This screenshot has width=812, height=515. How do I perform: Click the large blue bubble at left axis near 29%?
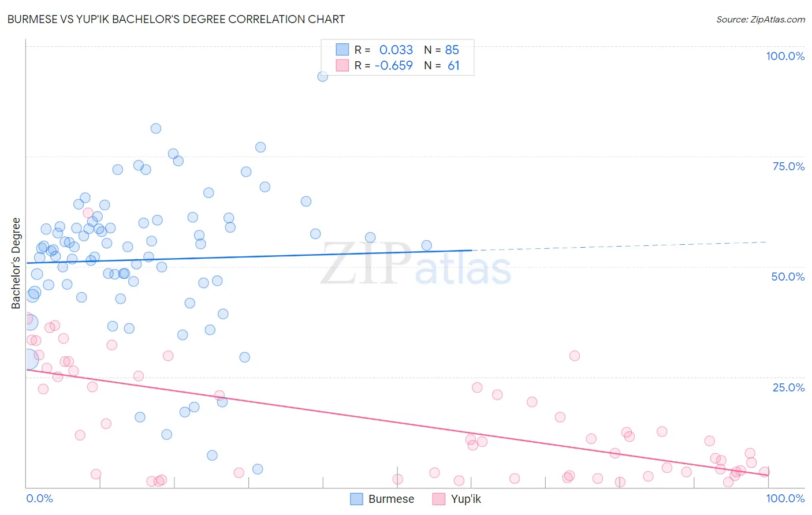pos(27,359)
